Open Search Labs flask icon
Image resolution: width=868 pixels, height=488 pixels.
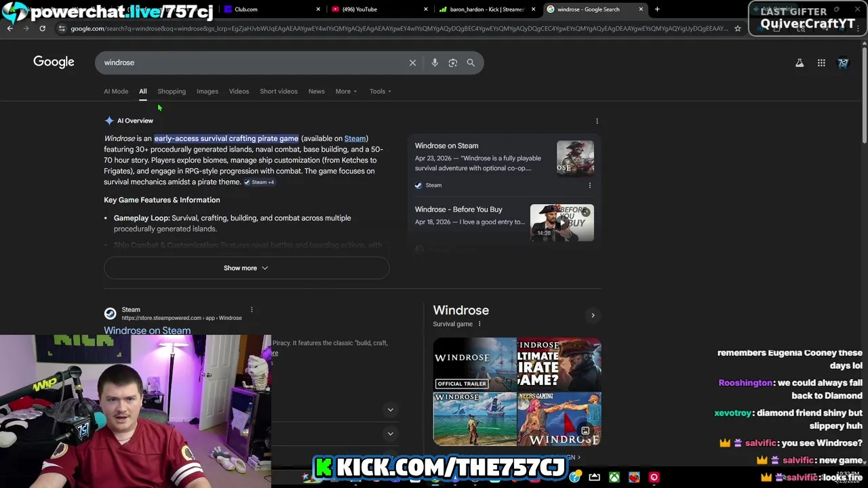point(800,63)
